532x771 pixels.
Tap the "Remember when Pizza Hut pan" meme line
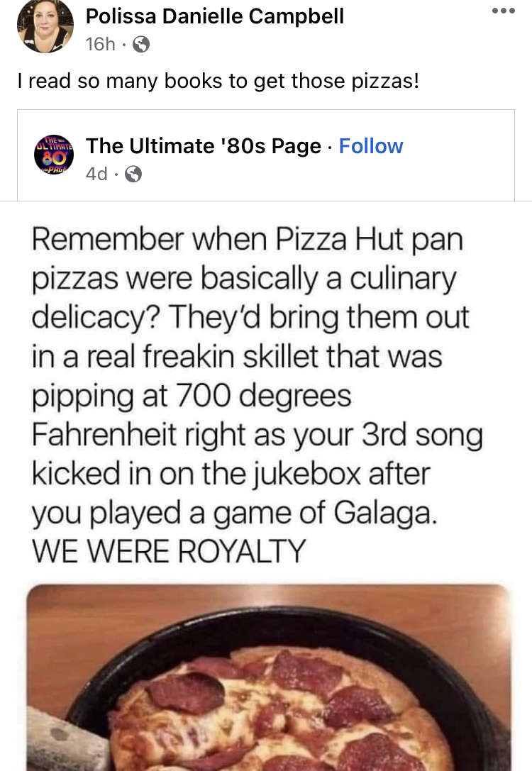coord(248,240)
